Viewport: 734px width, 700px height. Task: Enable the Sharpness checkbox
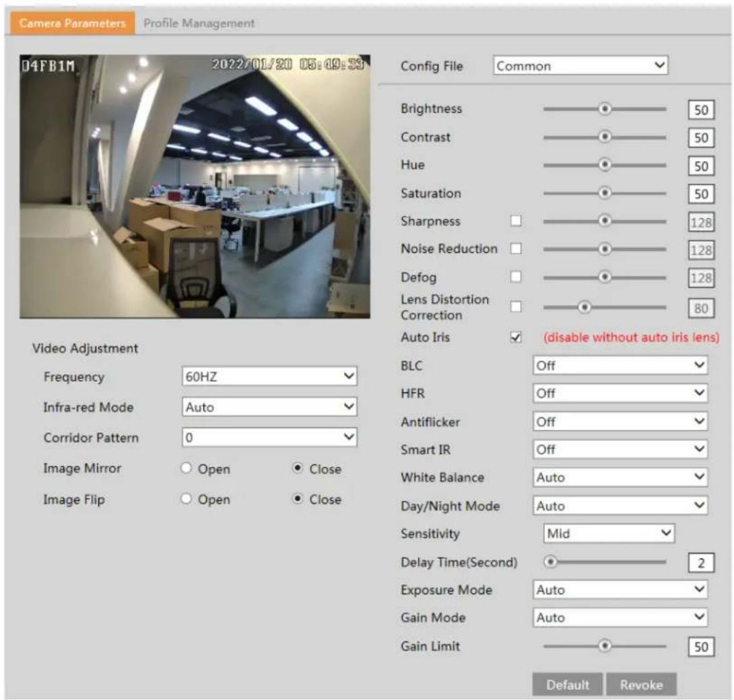pos(516,220)
